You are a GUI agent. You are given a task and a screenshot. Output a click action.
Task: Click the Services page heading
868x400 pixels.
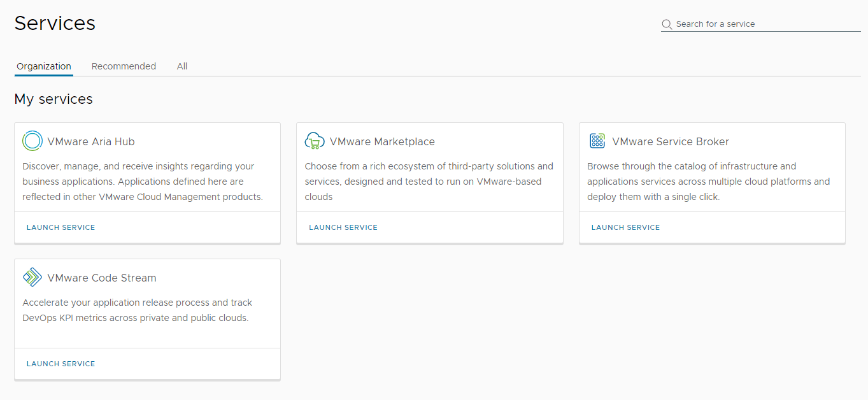coord(55,23)
